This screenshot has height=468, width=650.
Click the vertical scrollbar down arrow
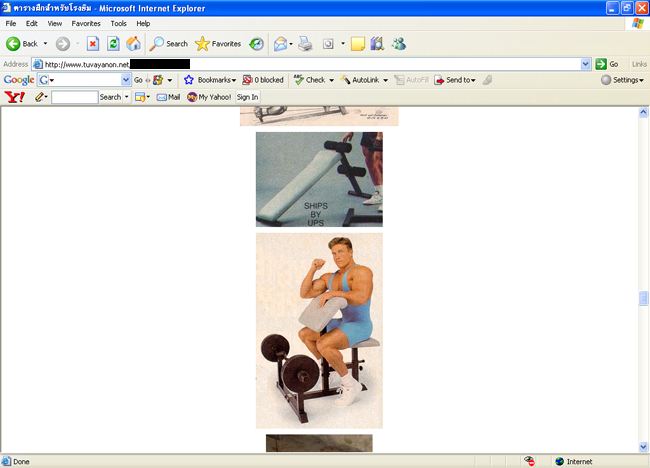point(643,447)
